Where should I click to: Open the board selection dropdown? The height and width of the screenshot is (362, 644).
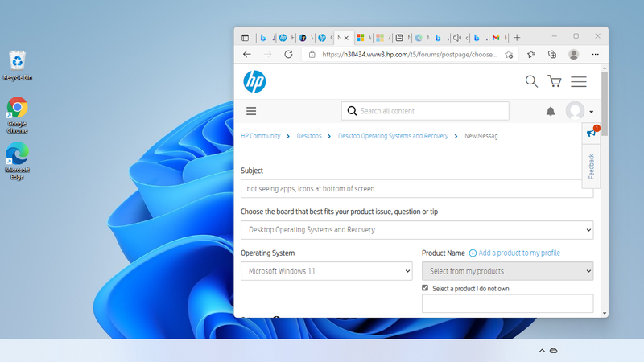(417, 230)
